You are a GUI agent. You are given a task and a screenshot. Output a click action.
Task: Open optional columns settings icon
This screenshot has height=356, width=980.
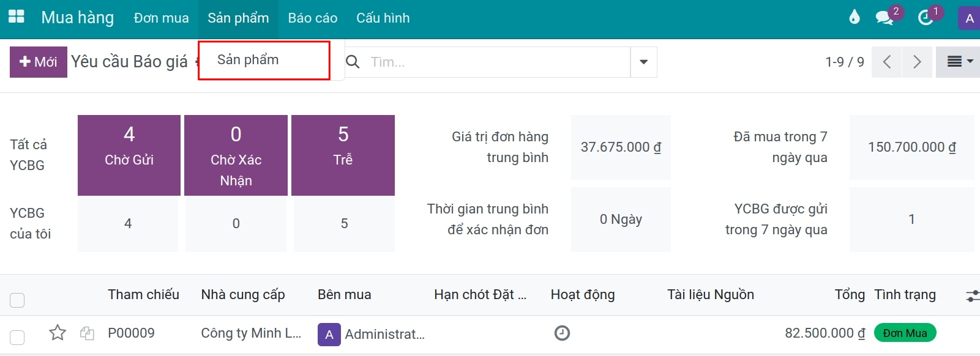coord(973,296)
